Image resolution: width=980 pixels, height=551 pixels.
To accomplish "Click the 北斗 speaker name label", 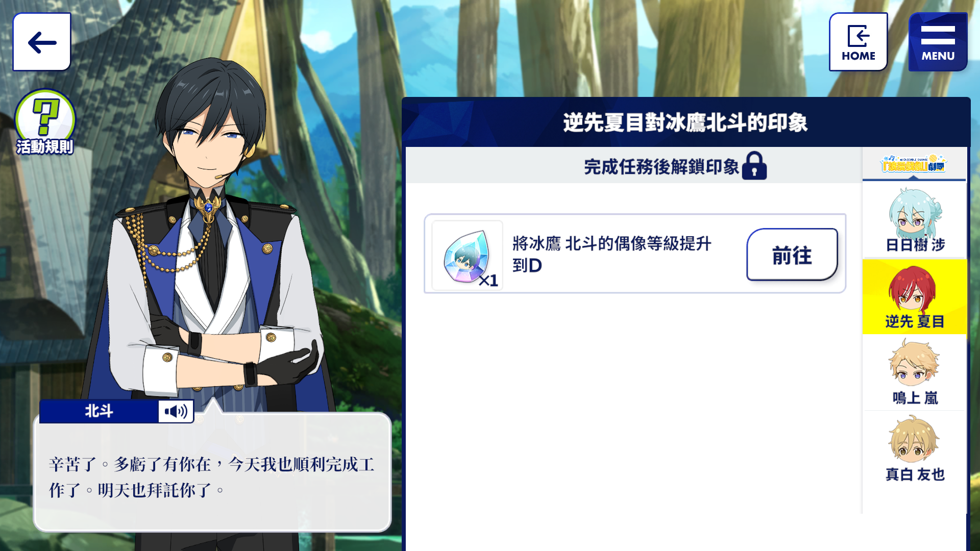I will click(99, 411).
